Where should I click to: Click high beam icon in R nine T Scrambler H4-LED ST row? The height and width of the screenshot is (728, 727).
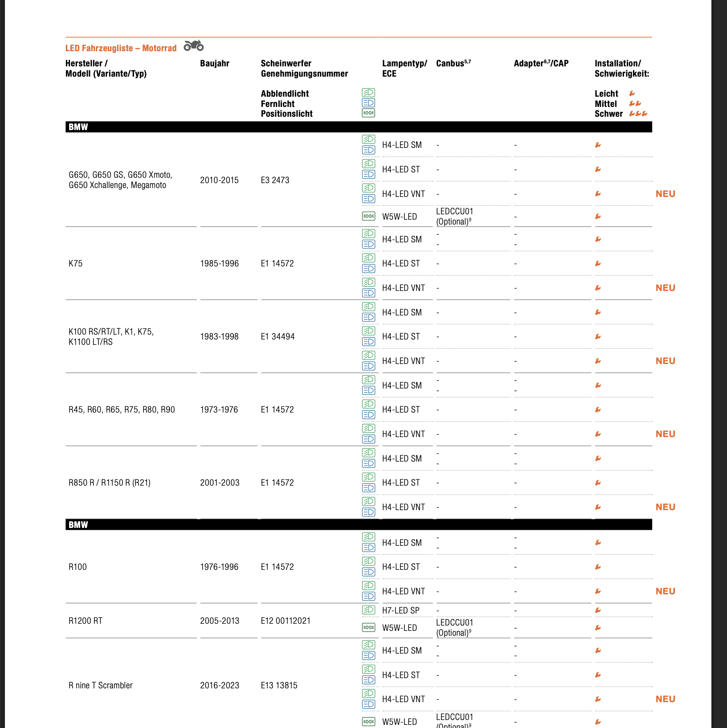coord(368,680)
